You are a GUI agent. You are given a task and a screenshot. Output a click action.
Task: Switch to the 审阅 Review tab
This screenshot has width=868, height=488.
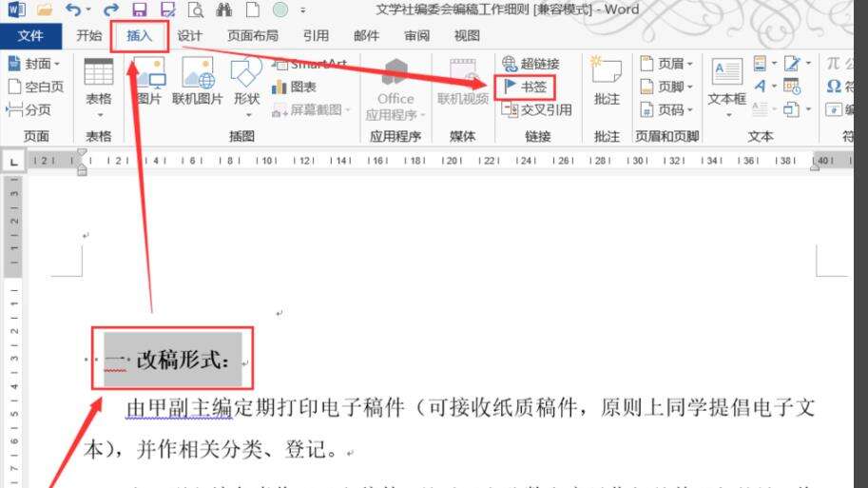[x=416, y=36]
